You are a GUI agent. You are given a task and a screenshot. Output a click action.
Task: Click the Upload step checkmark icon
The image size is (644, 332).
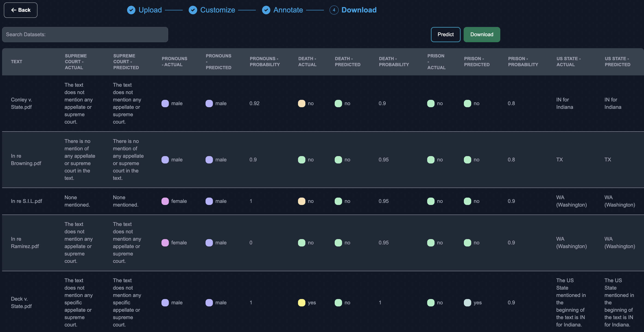coord(131,10)
